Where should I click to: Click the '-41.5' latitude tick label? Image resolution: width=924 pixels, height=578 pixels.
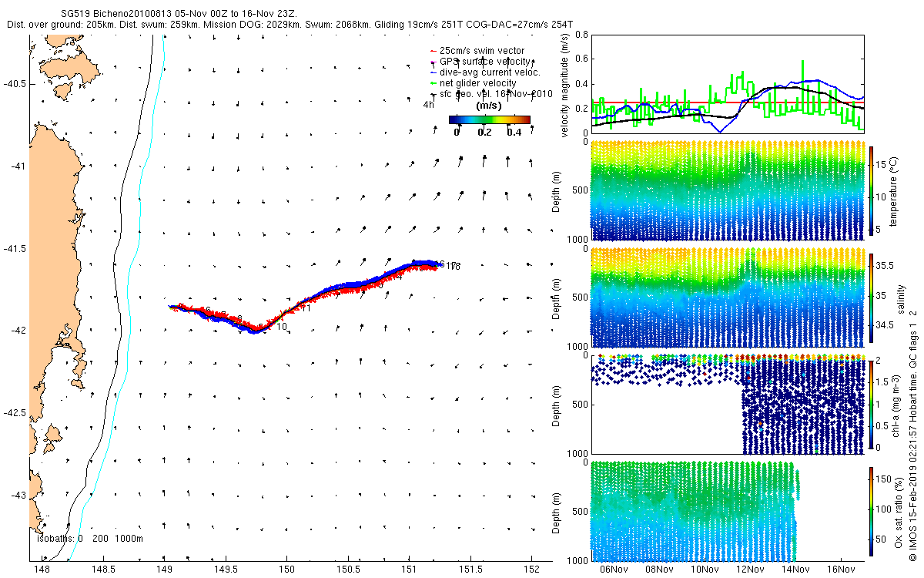click(x=15, y=248)
